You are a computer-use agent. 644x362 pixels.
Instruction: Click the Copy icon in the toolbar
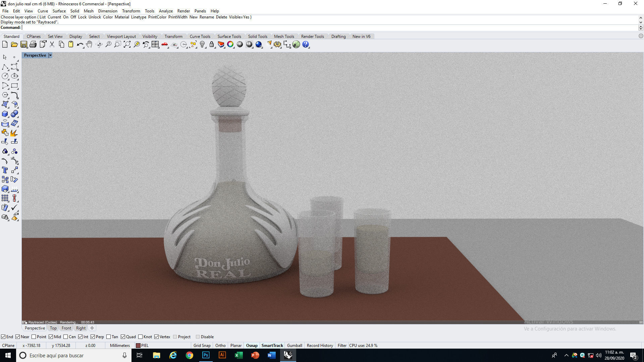point(61,45)
